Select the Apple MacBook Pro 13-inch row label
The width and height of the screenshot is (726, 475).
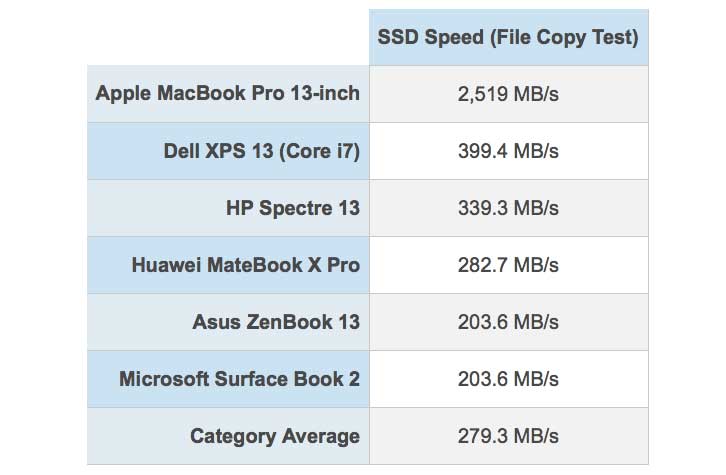[x=227, y=94]
